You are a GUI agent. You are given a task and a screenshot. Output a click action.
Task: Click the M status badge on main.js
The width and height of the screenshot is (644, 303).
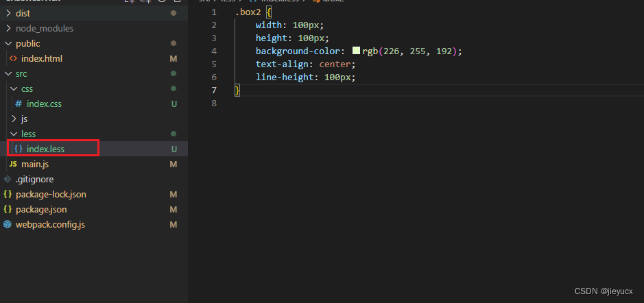point(174,165)
